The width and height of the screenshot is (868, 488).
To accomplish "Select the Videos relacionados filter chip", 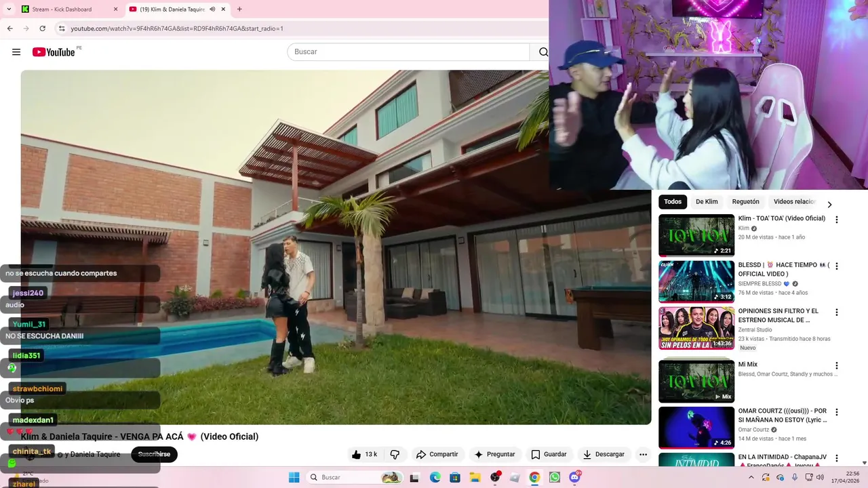I will pos(794,202).
